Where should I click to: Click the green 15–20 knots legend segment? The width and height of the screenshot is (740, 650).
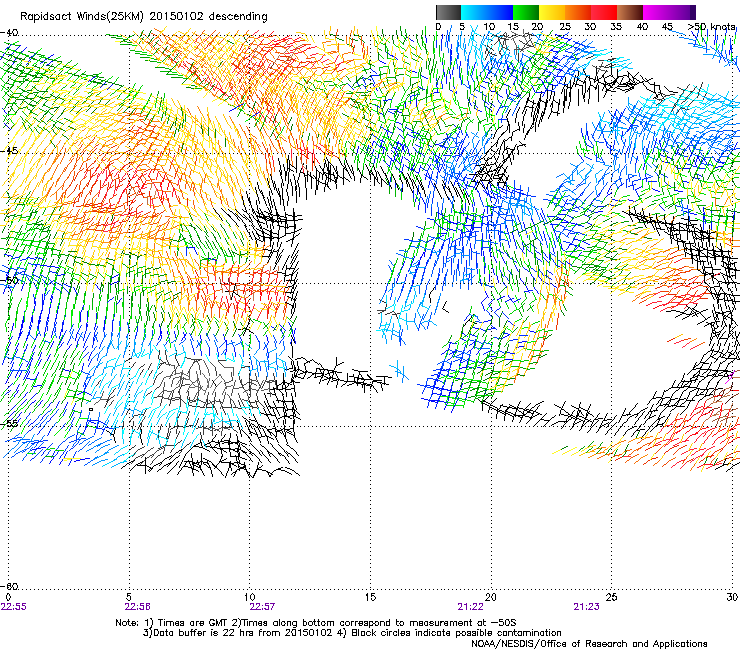click(x=526, y=12)
